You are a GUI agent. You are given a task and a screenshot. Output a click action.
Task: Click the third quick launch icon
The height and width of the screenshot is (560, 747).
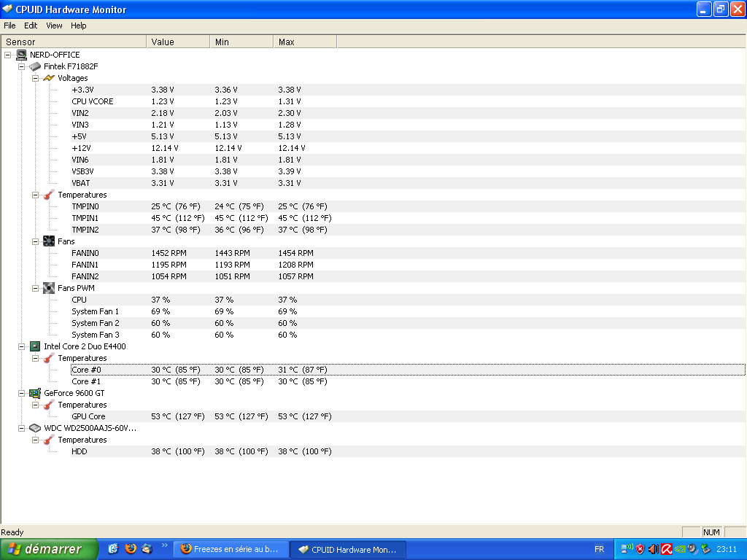tap(147, 548)
